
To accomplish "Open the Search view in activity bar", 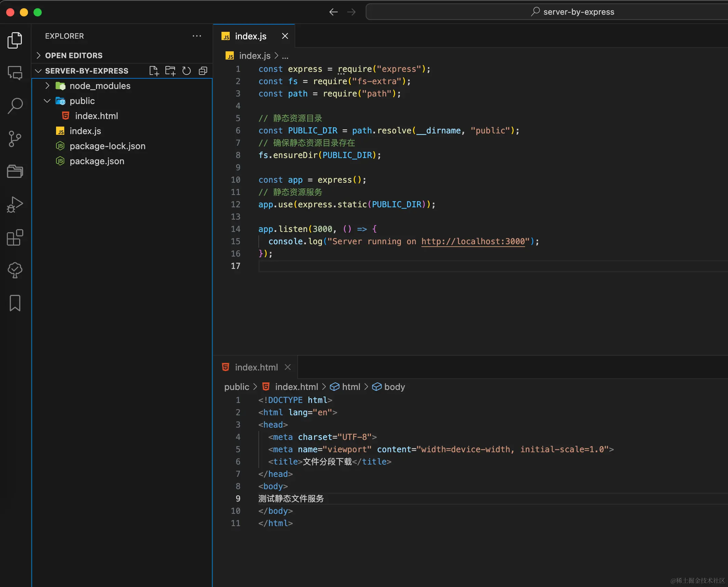I will [15, 106].
